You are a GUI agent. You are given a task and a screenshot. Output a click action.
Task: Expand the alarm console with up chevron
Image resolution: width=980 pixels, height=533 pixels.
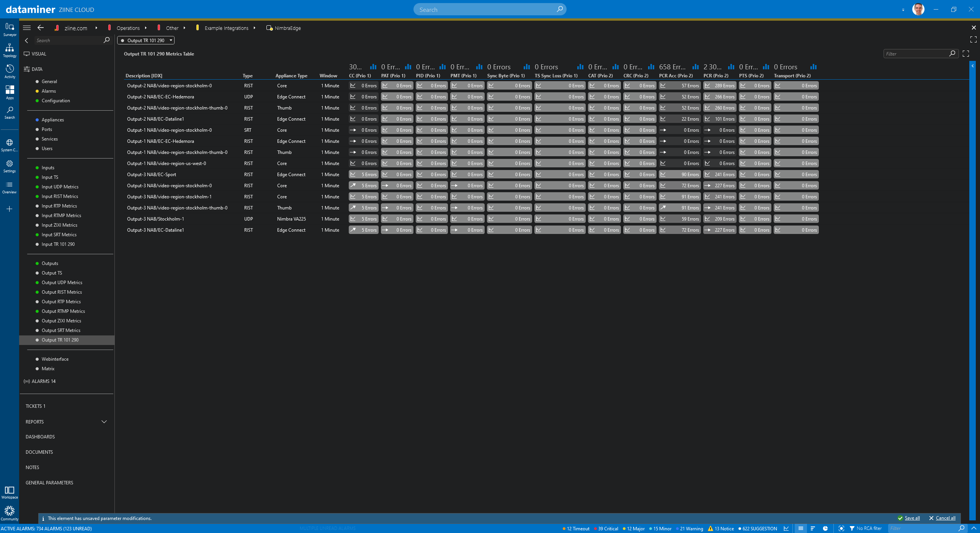[x=973, y=528]
